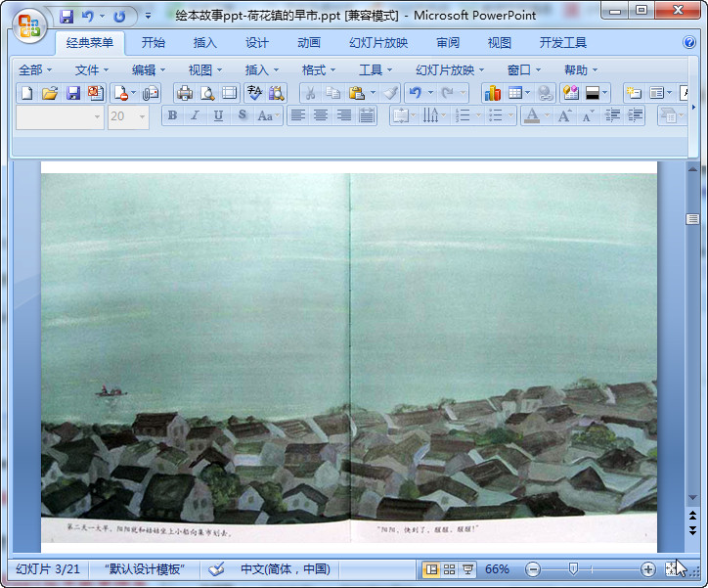Undo last action in classic toolbar
The height and width of the screenshot is (588, 708).
415,93
